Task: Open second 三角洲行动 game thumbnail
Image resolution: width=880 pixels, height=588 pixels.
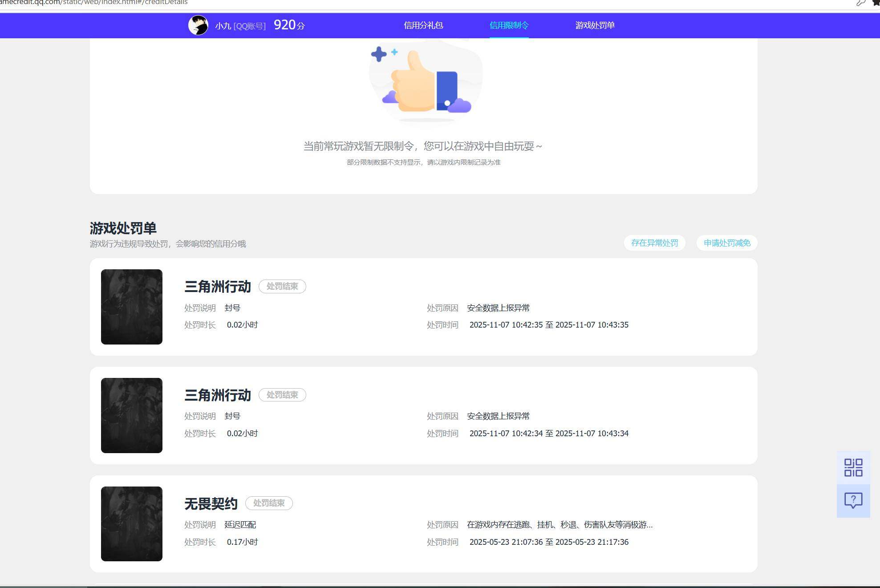Action: click(x=132, y=415)
